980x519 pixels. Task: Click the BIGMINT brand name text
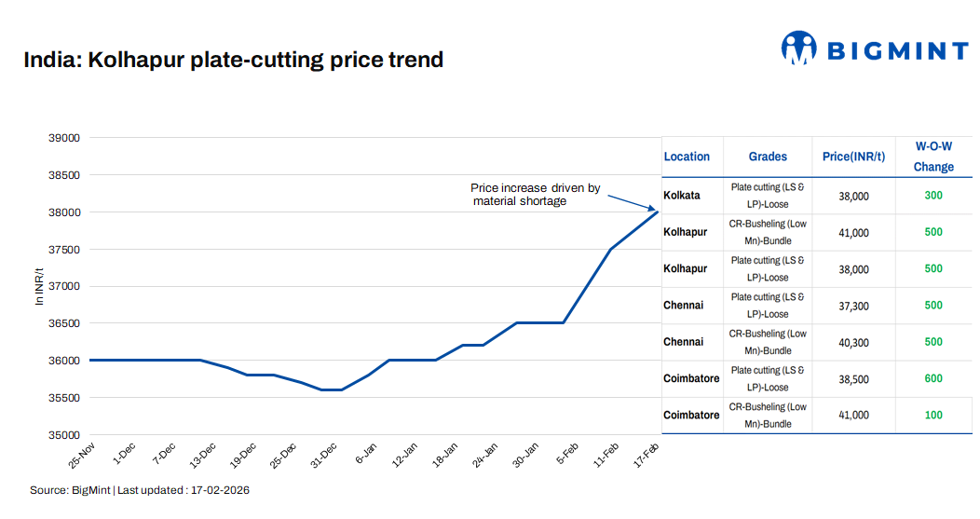coord(898,49)
